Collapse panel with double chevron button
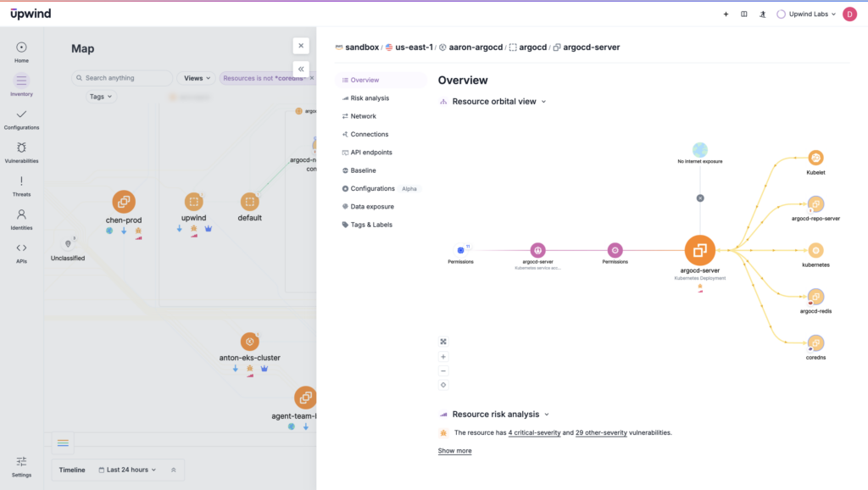The image size is (868, 490). pos(301,70)
